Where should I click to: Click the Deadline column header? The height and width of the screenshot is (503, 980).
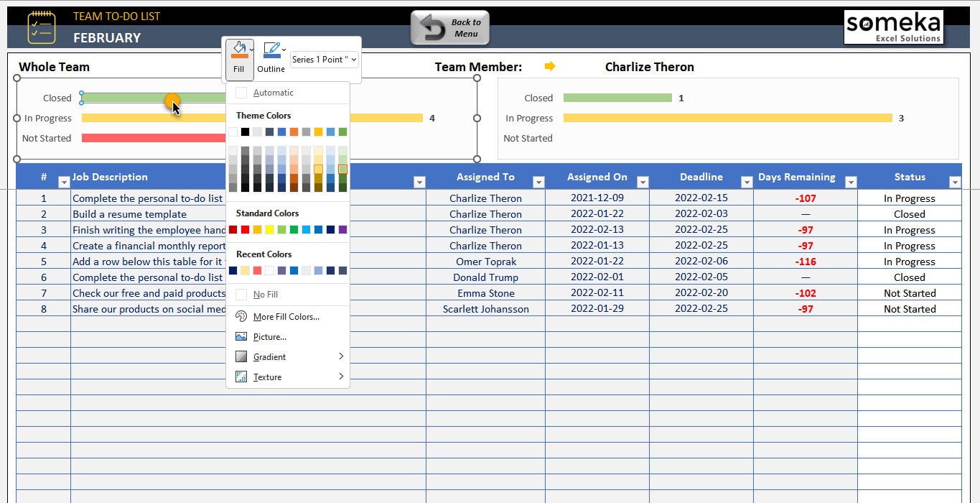point(701,177)
